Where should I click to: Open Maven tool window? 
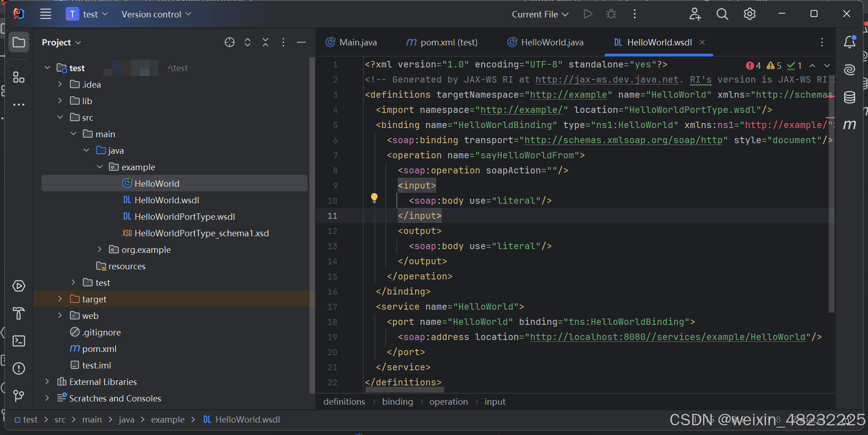(x=850, y=124)
